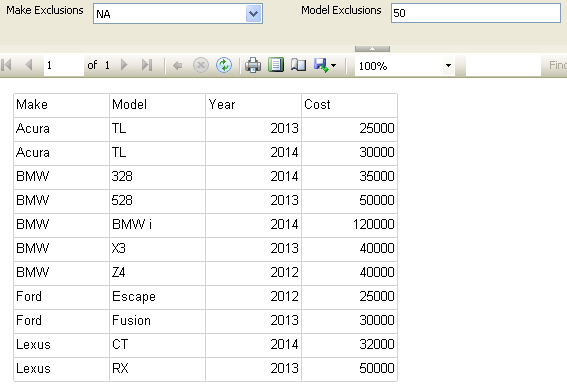Viewport: 567px width, 387px height.
Task: Click the Model Exclusions label
Action: [x=341, y=10]
